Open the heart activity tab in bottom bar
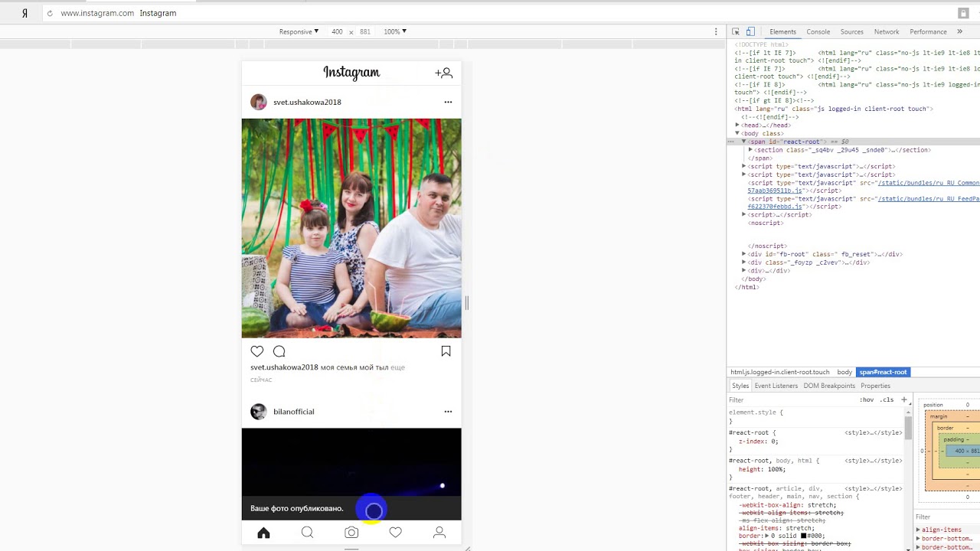 coord(395,533)
